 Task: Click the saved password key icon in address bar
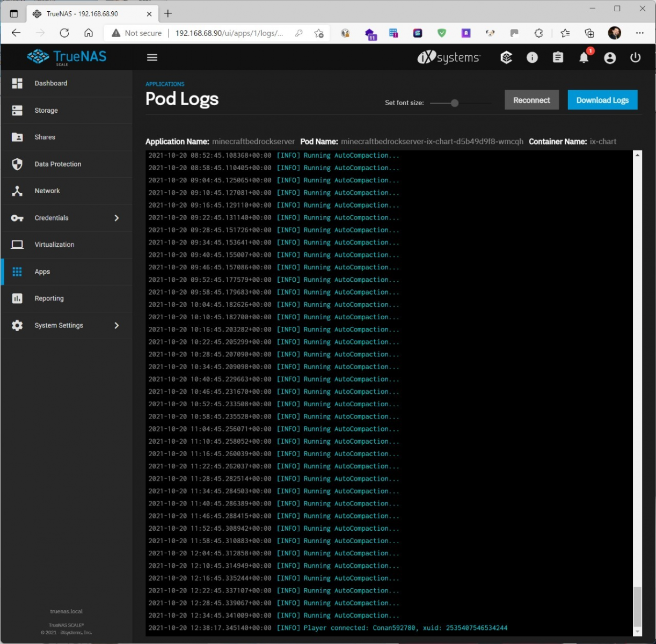(x=299, y=33)
